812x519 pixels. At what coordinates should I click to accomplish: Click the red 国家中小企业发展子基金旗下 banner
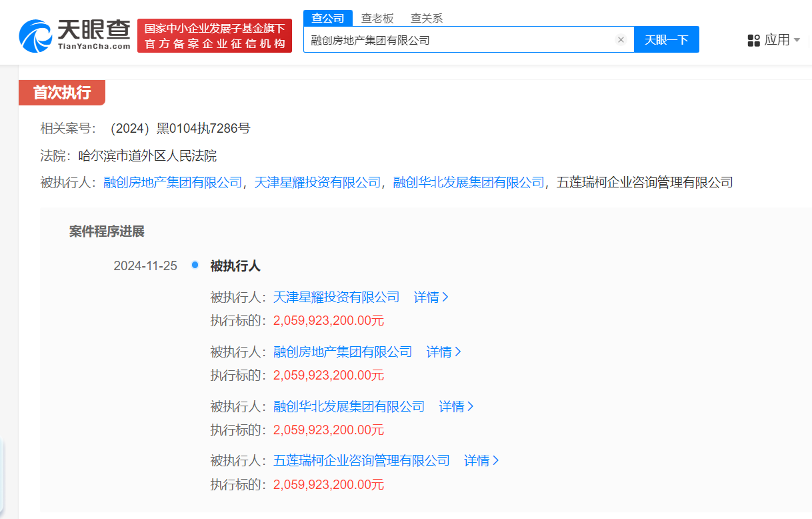[215, 36]
